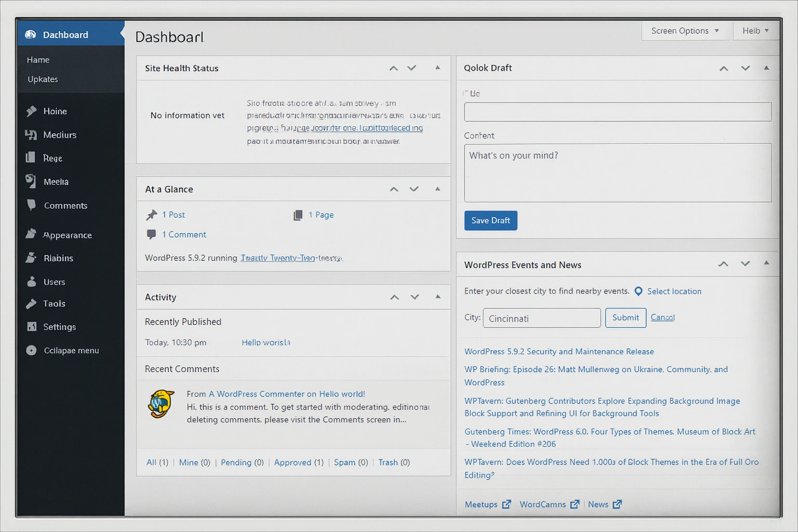Select the Comments speech bubble icon
The height and width of the screenshot is (532, 798).
pyautogui.click(x=32, y=205)
